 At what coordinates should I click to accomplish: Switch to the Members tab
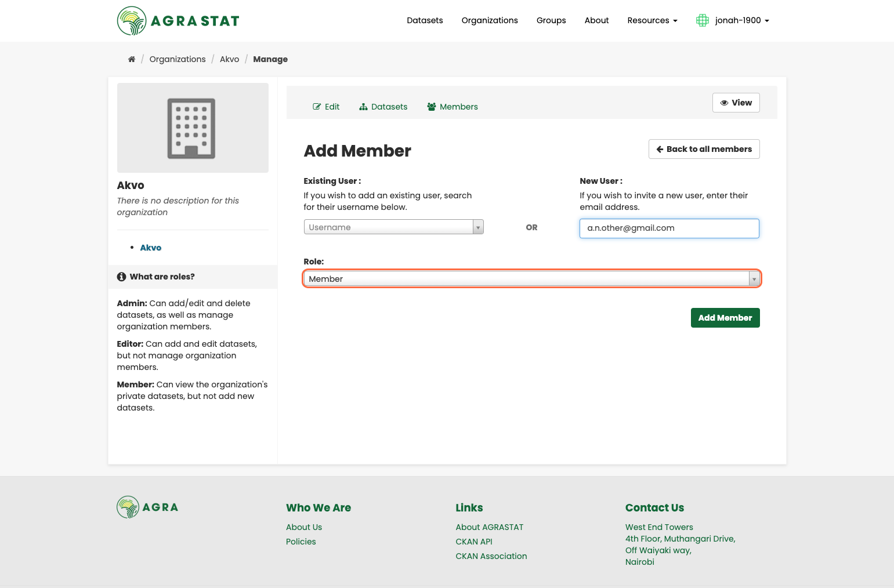pos(453,107)
